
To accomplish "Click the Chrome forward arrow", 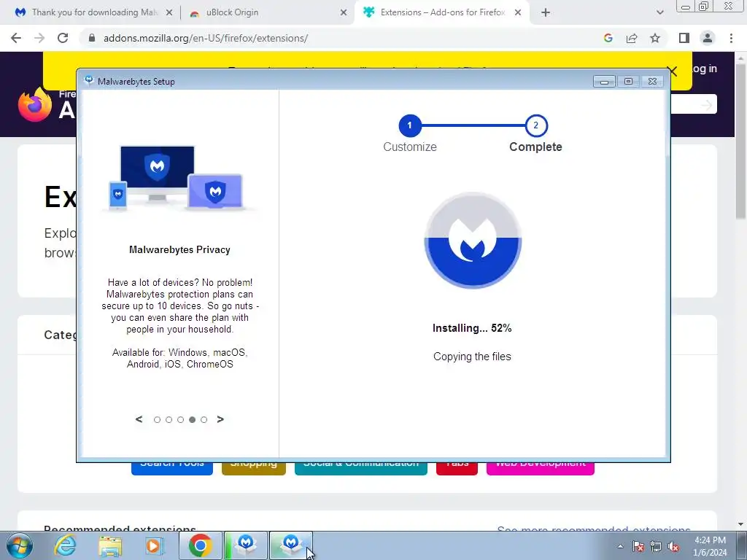I will 39,38.
